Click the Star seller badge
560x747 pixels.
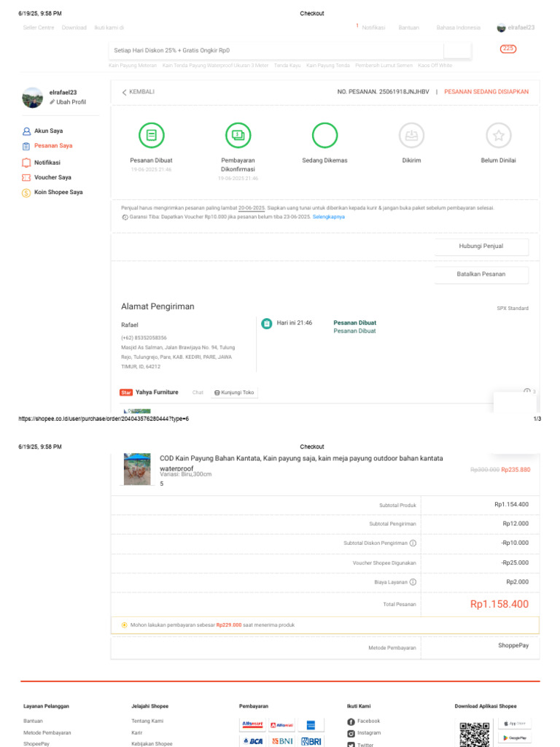coord(125,392)
